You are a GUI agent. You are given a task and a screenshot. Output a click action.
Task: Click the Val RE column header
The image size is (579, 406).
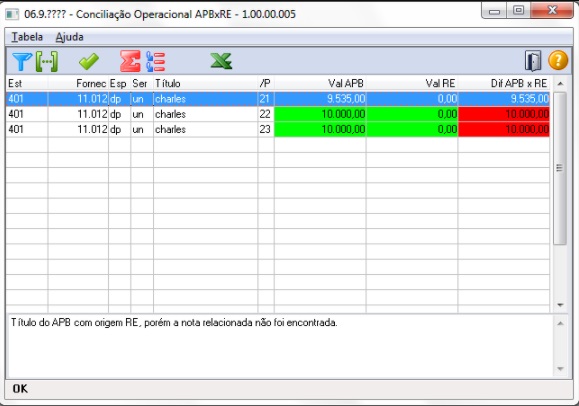pyautogui.click(x=412, y=83)
